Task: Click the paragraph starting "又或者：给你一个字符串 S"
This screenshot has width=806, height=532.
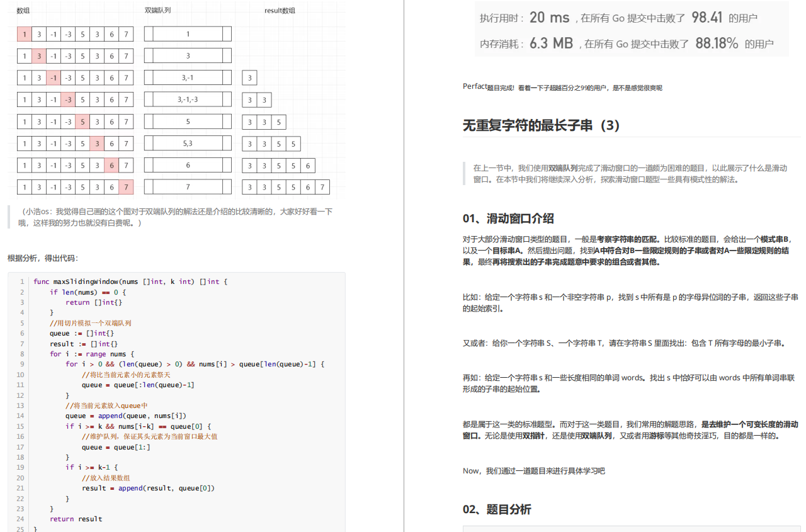Action: click(x=625, y=343)
